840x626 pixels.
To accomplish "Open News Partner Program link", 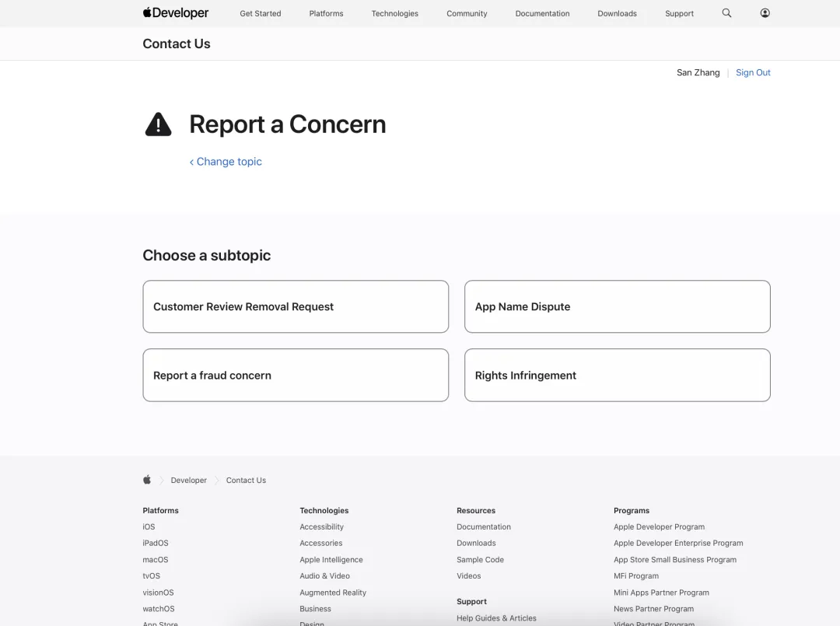I will (653, 609).
